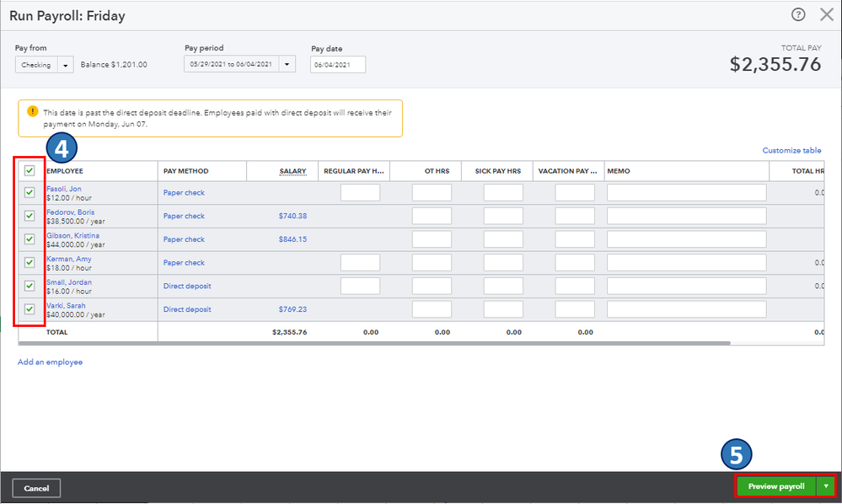Click the yellow warning alert icon

pos(33,111)
